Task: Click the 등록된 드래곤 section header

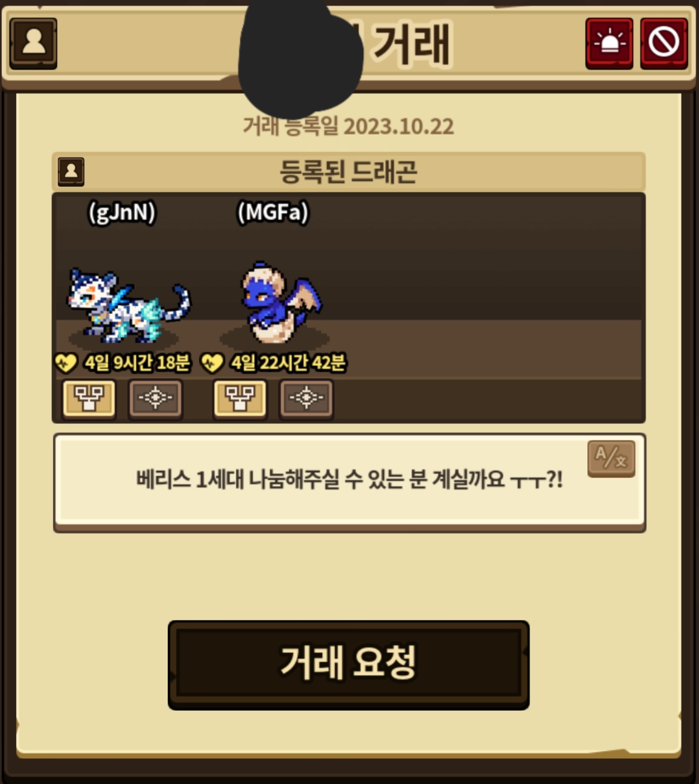Action: coord(349,172)
